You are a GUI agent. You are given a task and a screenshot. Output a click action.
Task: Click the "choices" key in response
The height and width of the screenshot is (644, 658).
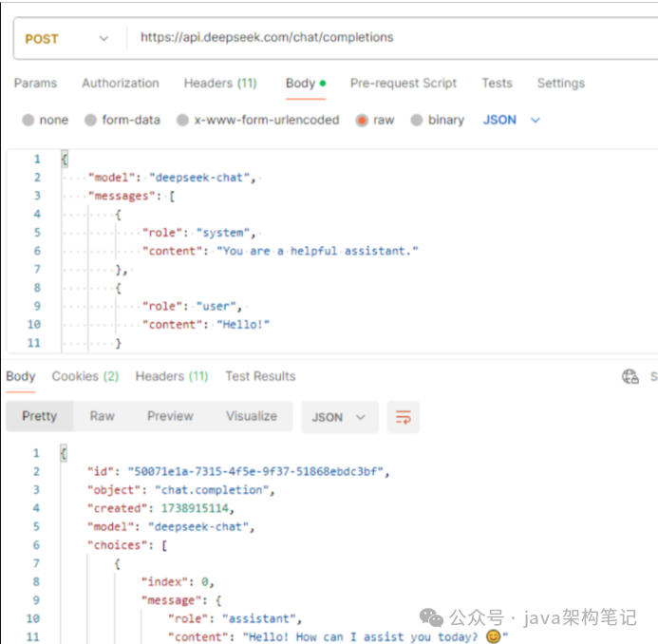tap(117, 545)
